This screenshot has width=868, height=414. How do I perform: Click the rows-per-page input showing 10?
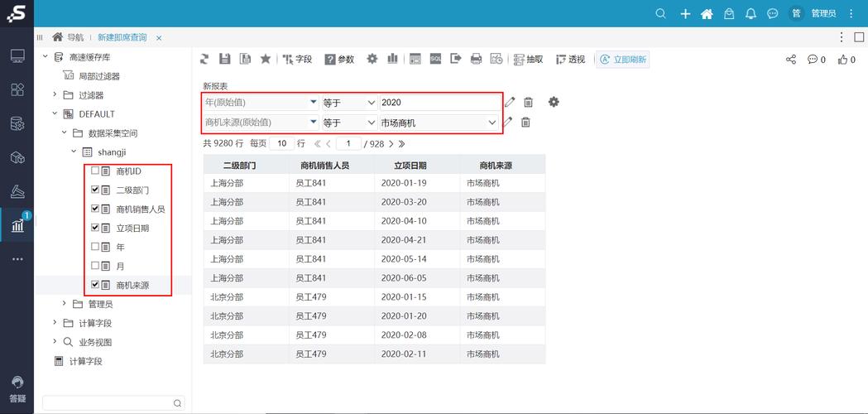(282, 143)
